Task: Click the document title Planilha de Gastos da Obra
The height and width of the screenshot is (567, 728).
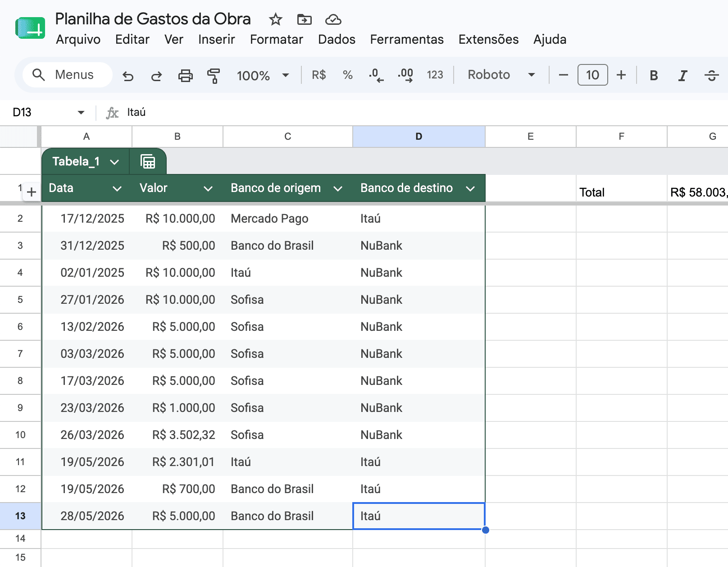Action: 153,19
